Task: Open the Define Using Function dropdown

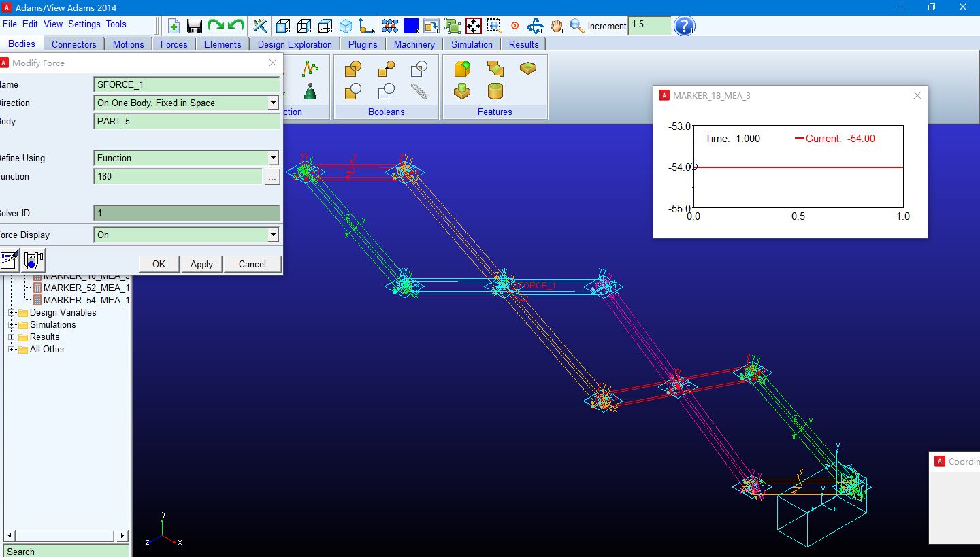Action: [273, 158]
